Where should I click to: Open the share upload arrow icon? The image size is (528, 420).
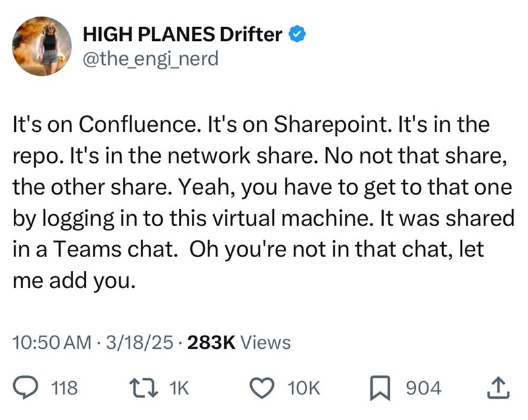click(499, 388)
